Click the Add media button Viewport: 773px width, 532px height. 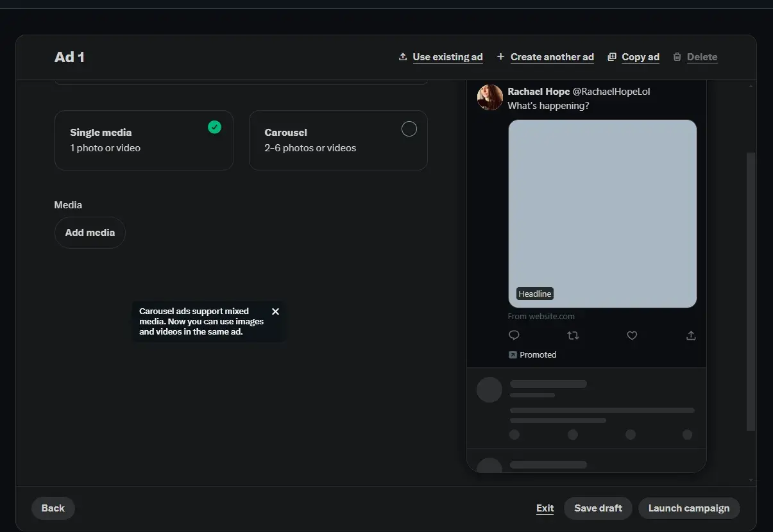coord(90,233)
